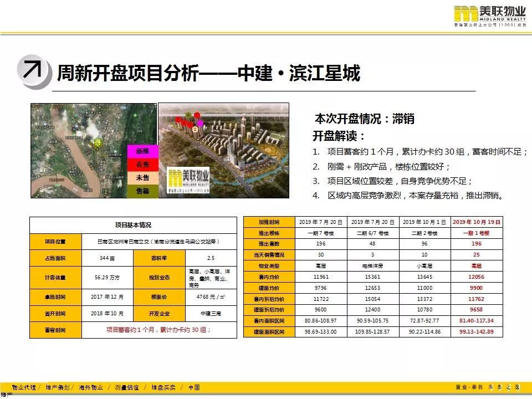Click the 加推时间 row header
Image resolution: width=532 pixels, height=399 pixels.
269,222
